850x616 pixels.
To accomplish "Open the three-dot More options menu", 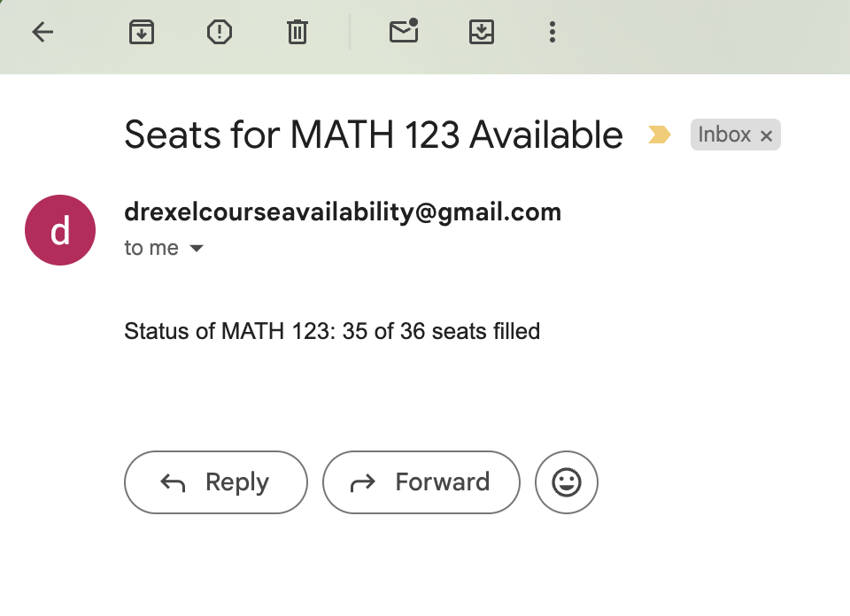I will [x=552, y=33].
